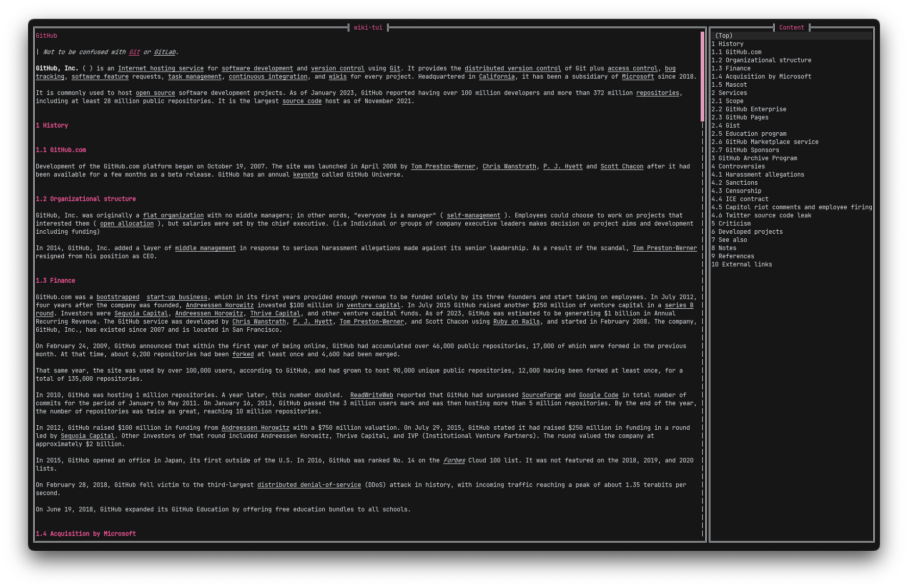This screenshot has width=908, height=588.
Task: Open the bootstrapped link
Action: point(118,297)
